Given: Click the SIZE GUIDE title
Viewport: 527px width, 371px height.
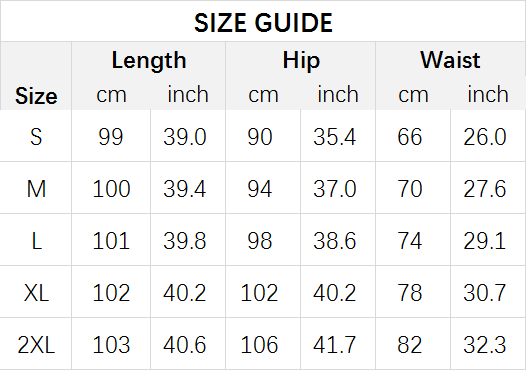Looking at the screenshot, I should (x=263, y=23).
